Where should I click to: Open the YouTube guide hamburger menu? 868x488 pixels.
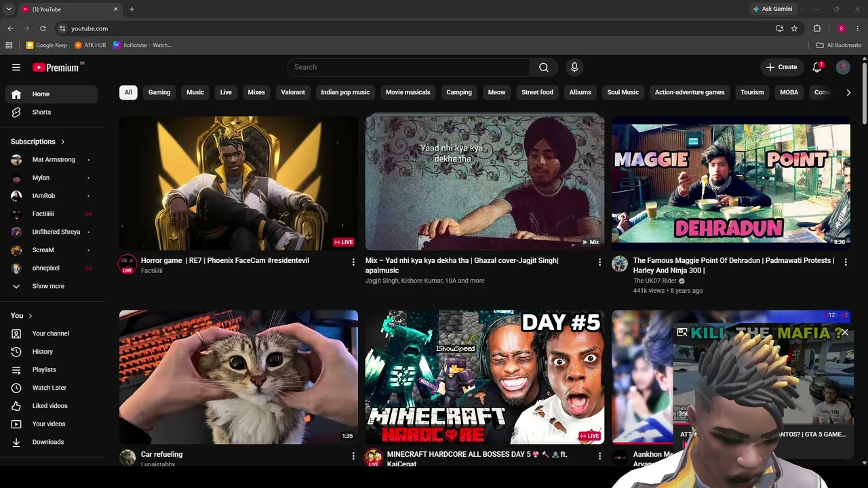(x=16, y=67)
